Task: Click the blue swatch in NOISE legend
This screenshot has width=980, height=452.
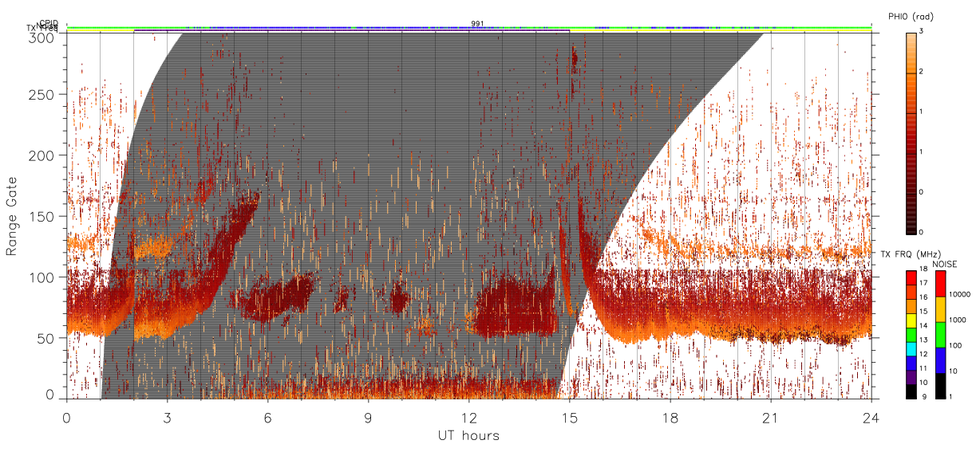Action: click(941, 360)
